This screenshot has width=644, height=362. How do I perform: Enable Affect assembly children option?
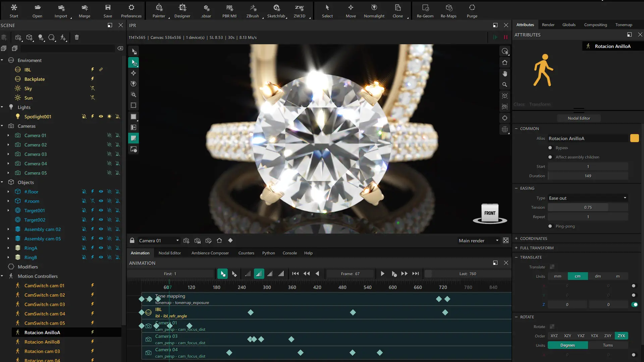coord(550,157)
